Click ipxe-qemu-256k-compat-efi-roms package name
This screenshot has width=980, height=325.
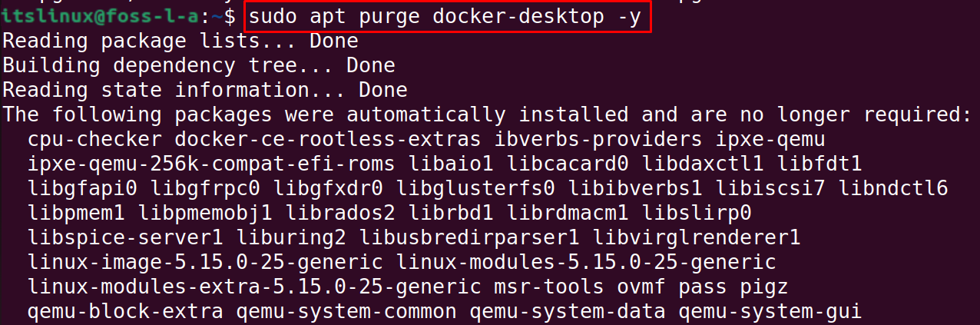point(211,164)
